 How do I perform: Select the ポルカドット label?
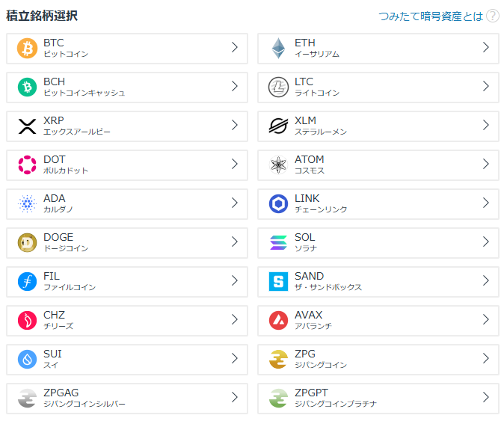point(66,170)
